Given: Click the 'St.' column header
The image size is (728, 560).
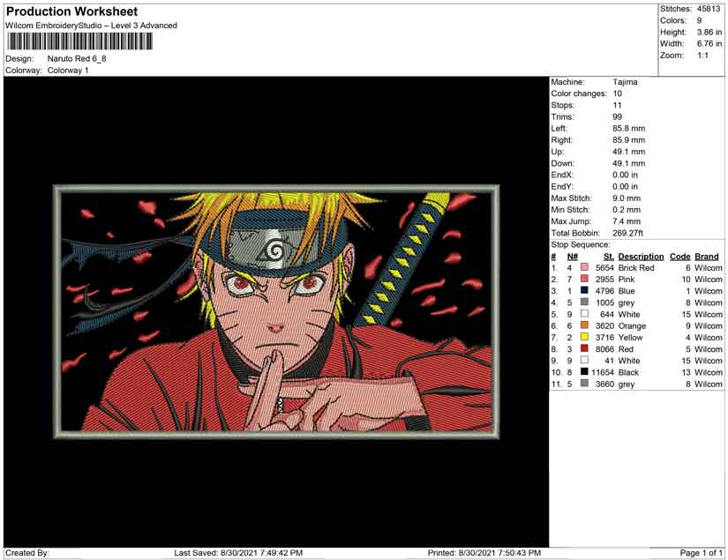Looking at the screenshot, I should click(609, 257).
